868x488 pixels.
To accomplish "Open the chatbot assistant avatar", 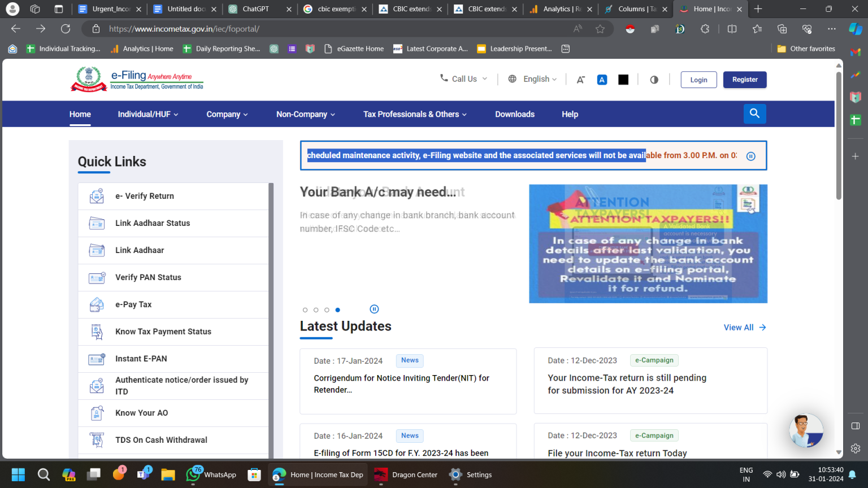I will coord(805,430).
